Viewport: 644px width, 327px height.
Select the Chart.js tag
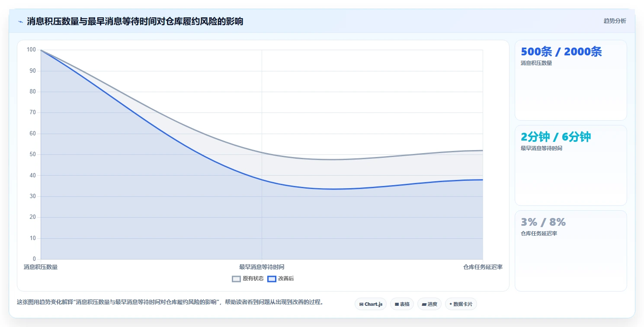pos(371,304)
